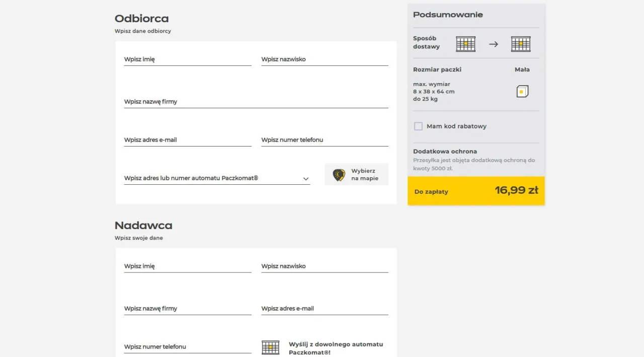Click recipient Wpisz nazwisko field
This screenshot has width=644, height=357.
click(x=324, y=59)
